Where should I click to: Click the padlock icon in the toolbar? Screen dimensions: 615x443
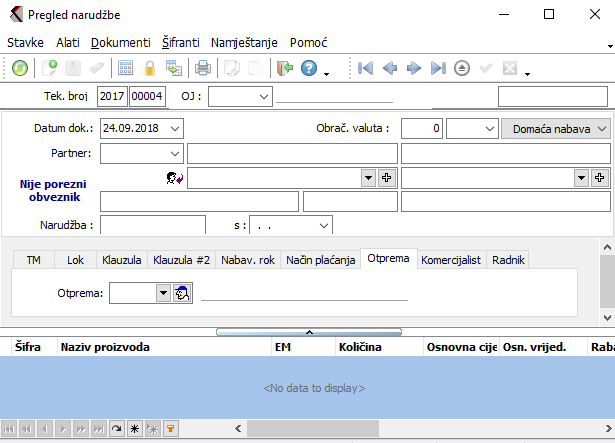[x=150, y=68]
